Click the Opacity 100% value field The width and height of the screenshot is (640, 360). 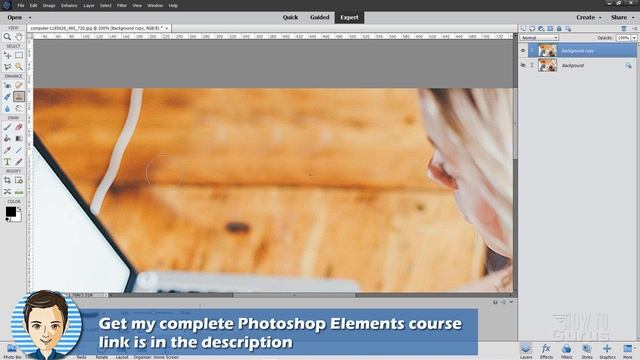[x=623, y=38]
